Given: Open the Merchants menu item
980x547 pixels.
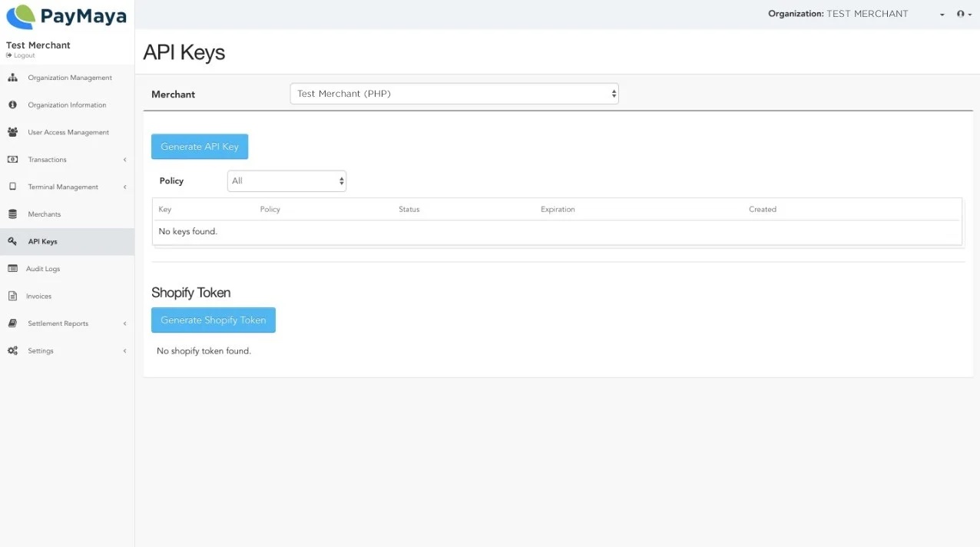Looking at the screenshot, I should coord(44,214).
